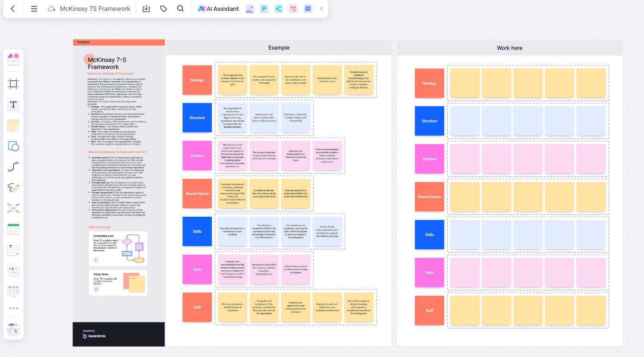The height and width of the screenshot is (357, 644).
Task: Select Skills label in the Example frame
Action: tap(197, 231)
